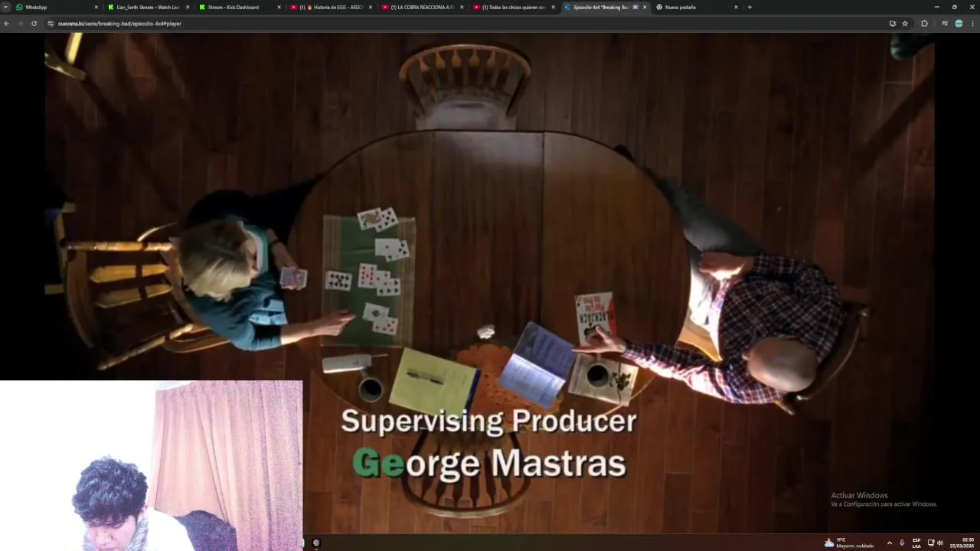Screen dimensions: 980x551
Task: Close the LA COBRA REACCIONA tab
Action: [x=462, y=7]
